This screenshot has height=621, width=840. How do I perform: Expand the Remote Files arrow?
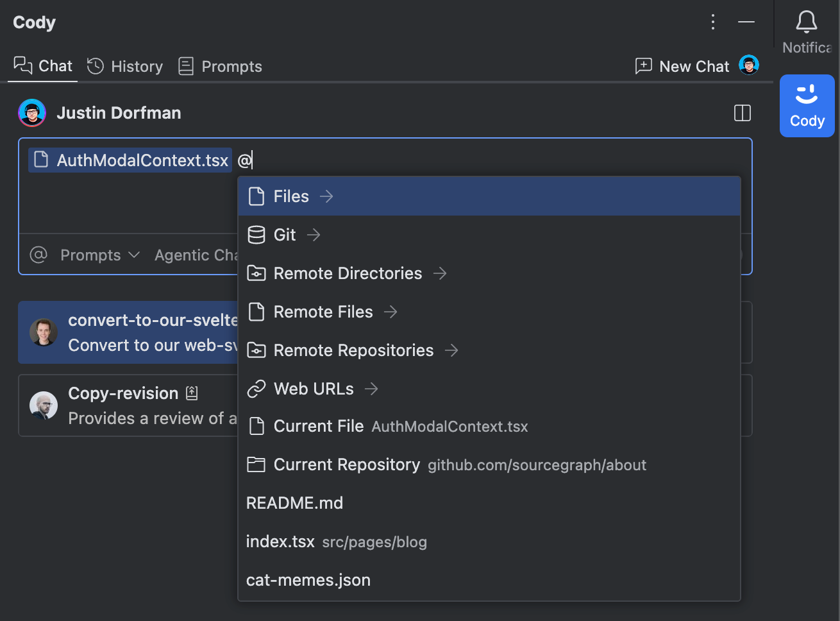391,312
